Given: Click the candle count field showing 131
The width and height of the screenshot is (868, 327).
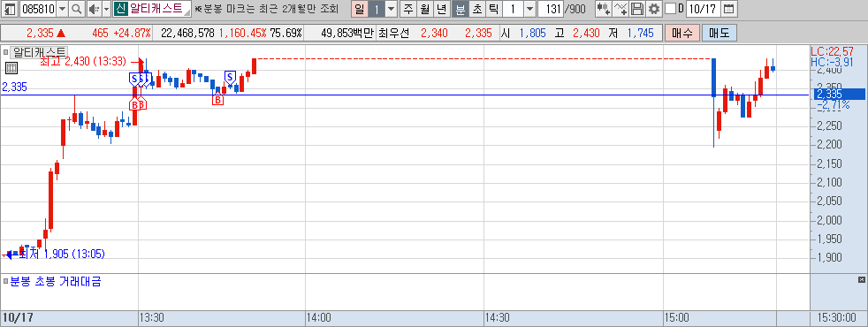Looking at the screenshot, I should pos(551,9).
